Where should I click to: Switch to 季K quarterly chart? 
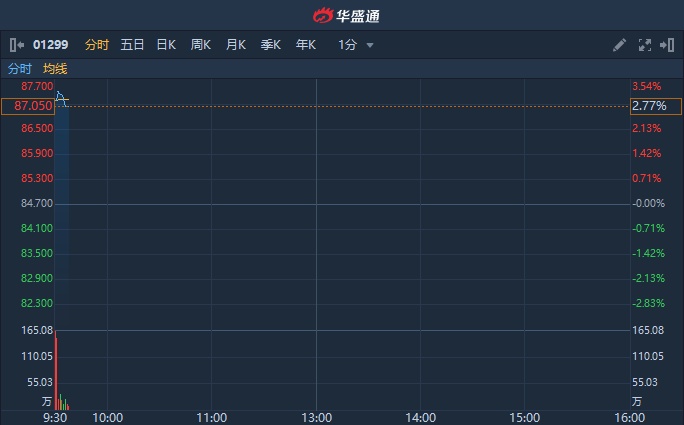270,45
